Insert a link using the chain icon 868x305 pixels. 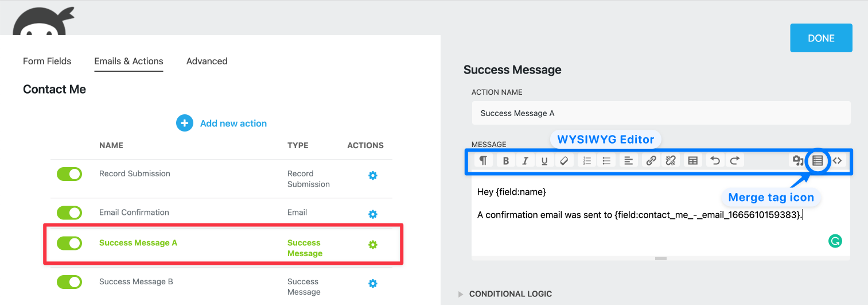pyautogui.click(x=651, y=161)
